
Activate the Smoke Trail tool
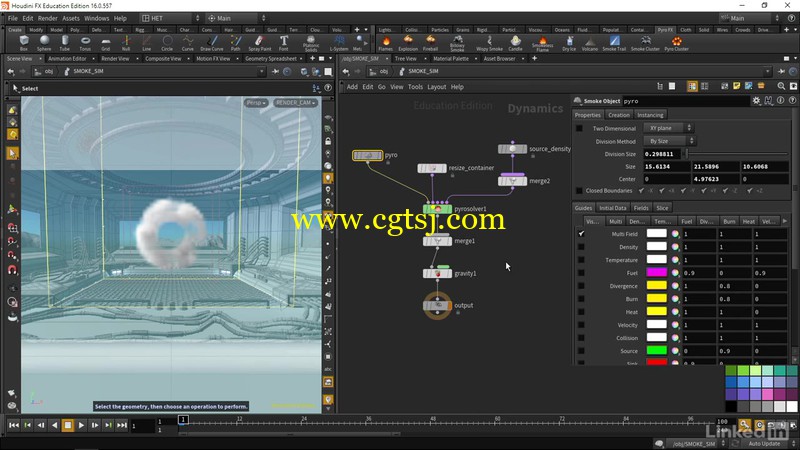click(614, 43)
